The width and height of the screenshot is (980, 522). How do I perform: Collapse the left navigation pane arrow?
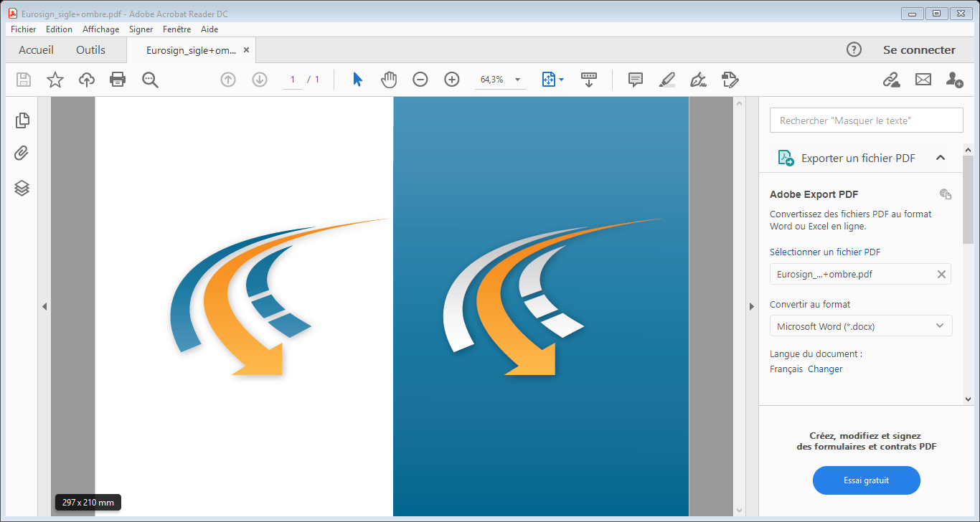pyautogui.click(x=44, y=306)
